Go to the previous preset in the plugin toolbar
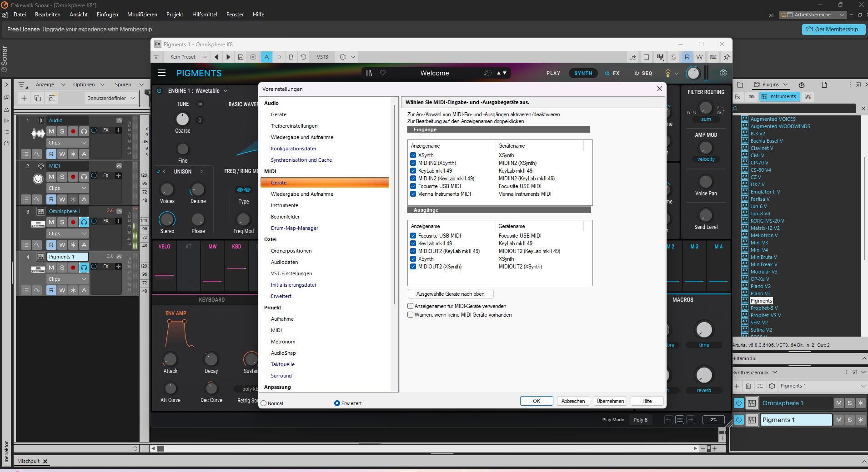868x472 pixels. (x=216, y=57)
